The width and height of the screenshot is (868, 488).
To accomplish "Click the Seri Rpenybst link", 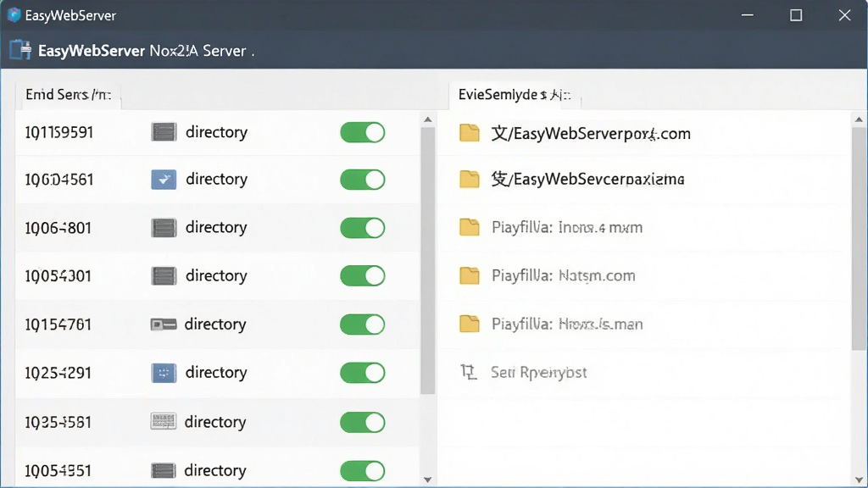I will [x=538, y=373].
